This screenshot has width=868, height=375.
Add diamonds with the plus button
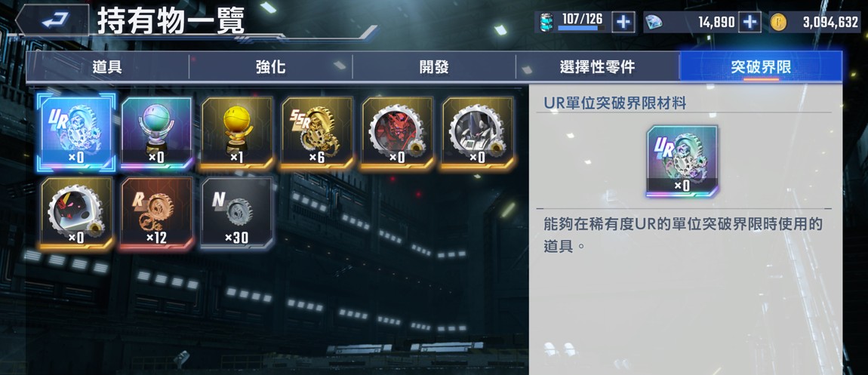[x=750, y=22]
